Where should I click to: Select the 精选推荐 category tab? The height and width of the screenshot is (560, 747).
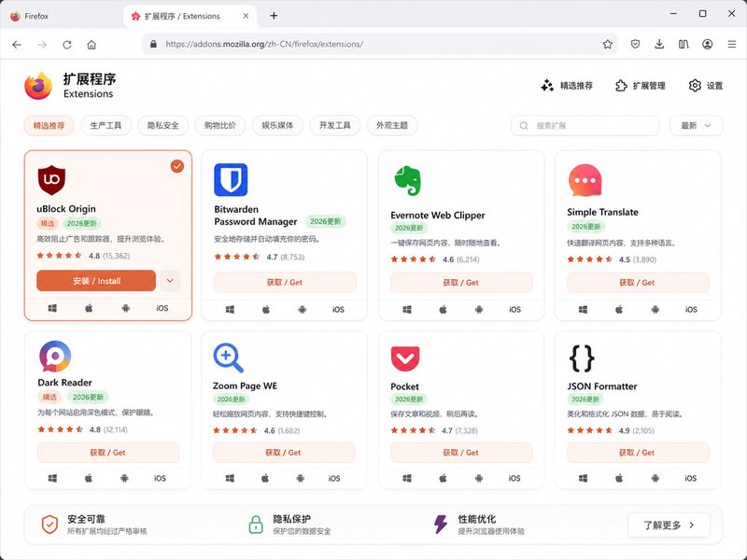(49, 126)
